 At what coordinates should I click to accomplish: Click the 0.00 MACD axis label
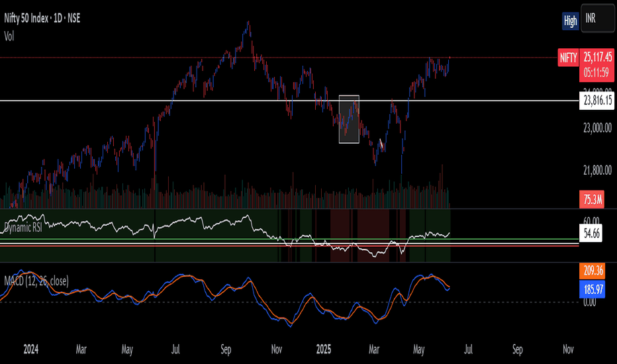[x=589, y=302]
